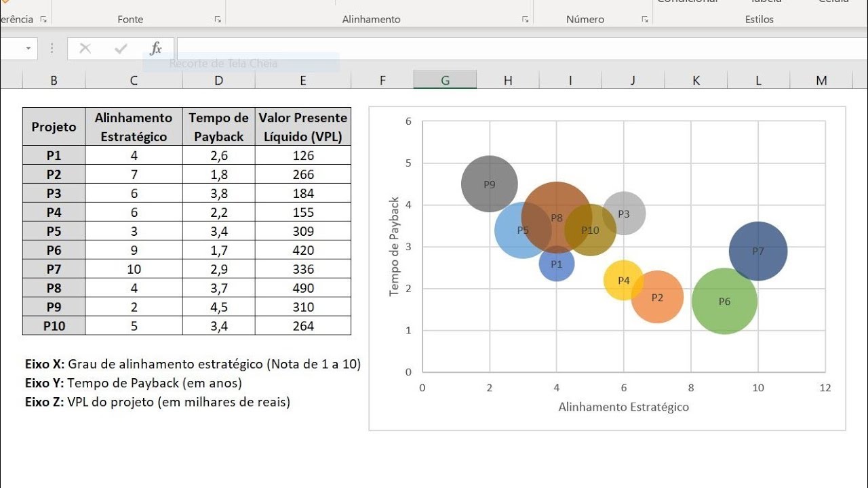868x488 pixels.
Task: Select column H header
Action: [508, 81]
